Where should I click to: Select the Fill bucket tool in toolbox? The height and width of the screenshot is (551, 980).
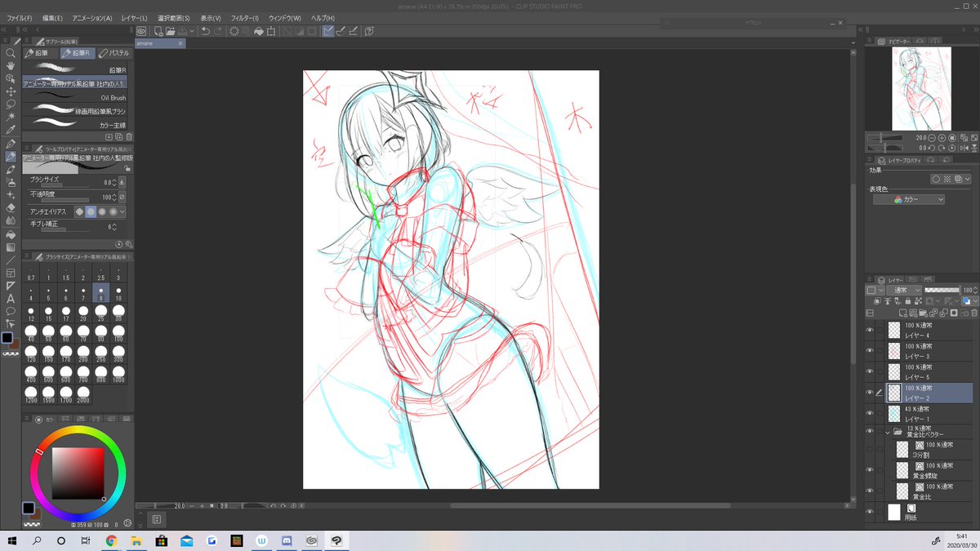pyautogui.click(x=11, y=234)
